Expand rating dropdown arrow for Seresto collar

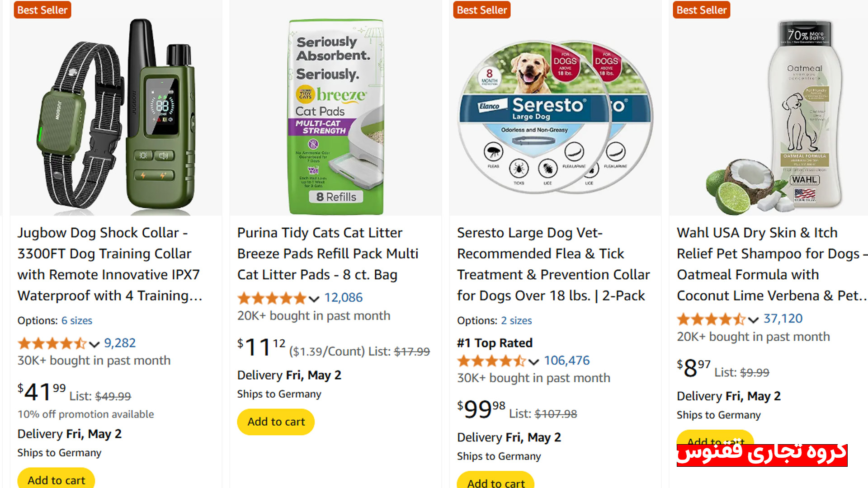pyautogui.click(x=534, y=361)
